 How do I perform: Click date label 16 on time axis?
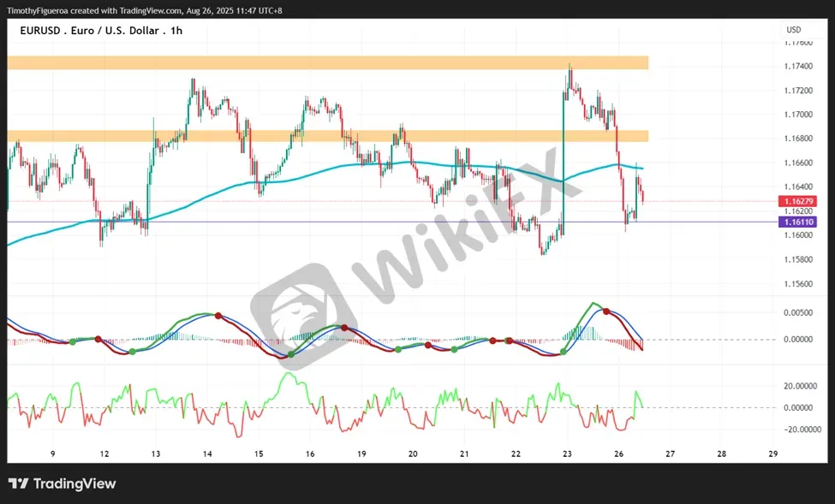pyautogui.click(x=310, y=454)
